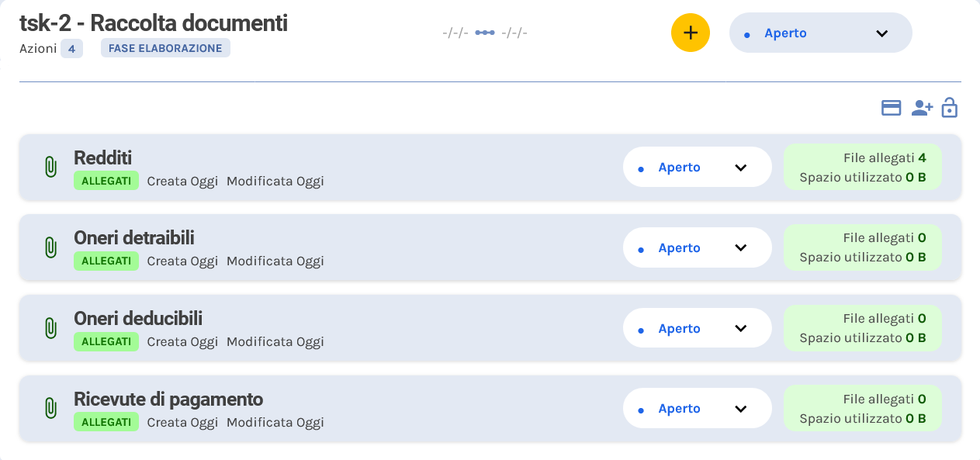Click the add collaborator icon
The image size is (980, 460).
(922, 107)
